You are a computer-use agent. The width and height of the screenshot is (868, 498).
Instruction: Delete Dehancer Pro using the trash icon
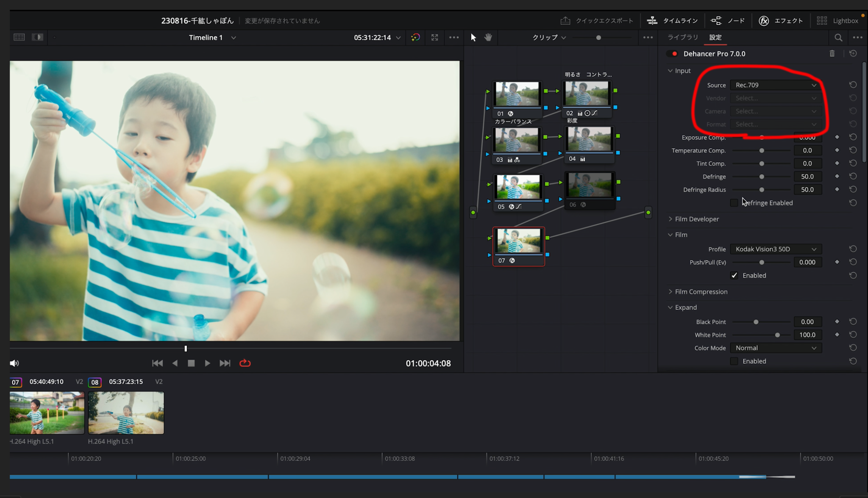(832, 53)
